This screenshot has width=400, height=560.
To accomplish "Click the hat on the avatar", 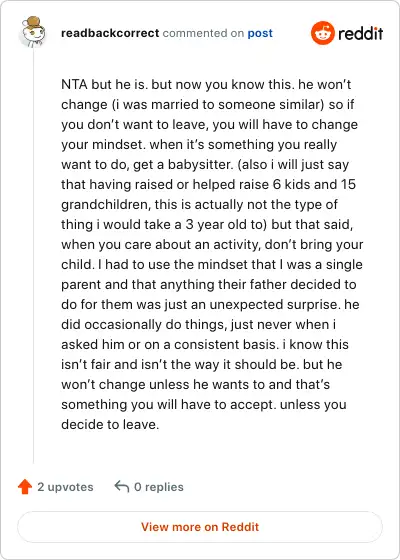I will click(x=35, y=21).
